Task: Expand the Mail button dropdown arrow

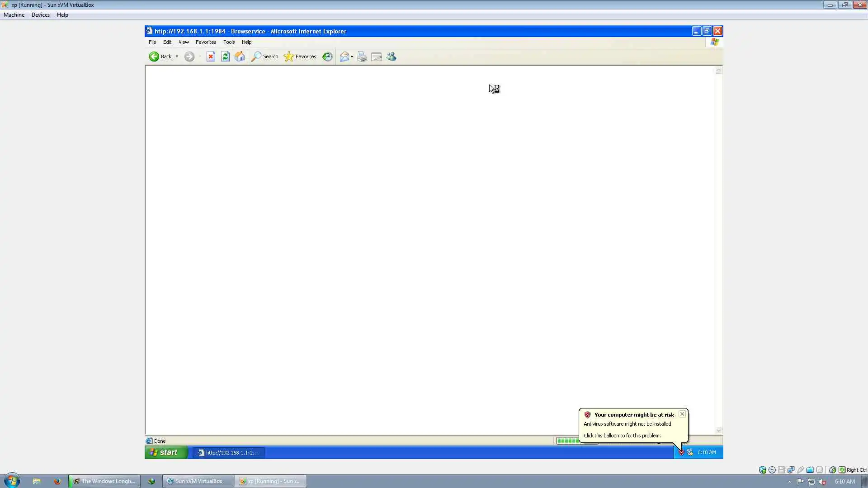Action: click(x=352, y=56)
